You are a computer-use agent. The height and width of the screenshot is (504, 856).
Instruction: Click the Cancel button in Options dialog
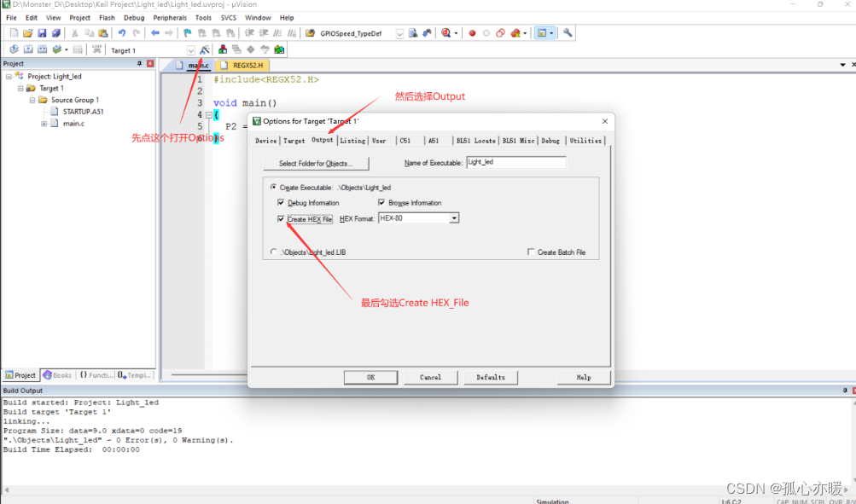click(430, 378)
